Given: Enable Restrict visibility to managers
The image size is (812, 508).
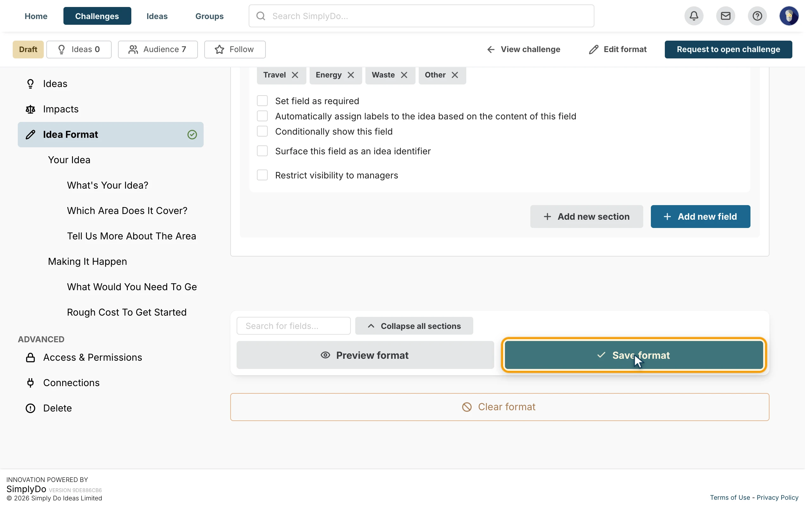Looking at the screenshot, I should coord(262,175).
